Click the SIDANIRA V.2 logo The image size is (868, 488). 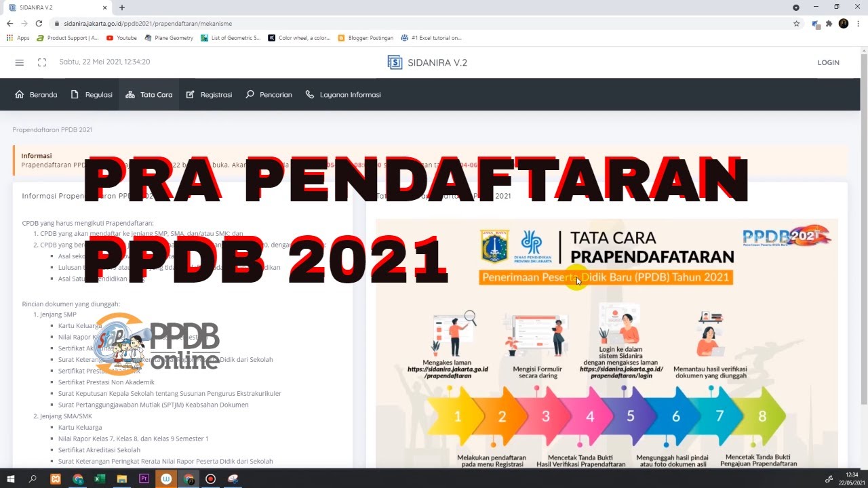pos(427,62)
